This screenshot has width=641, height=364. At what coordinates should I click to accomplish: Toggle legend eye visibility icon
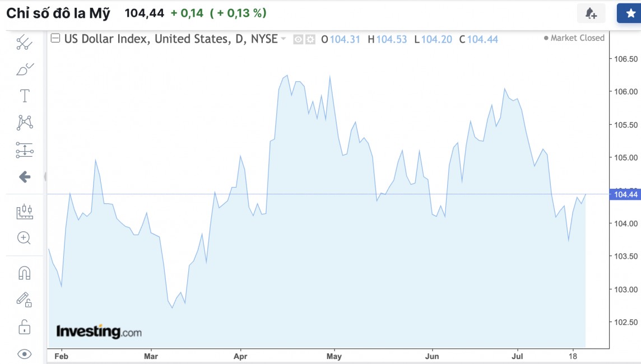[299, 40]
